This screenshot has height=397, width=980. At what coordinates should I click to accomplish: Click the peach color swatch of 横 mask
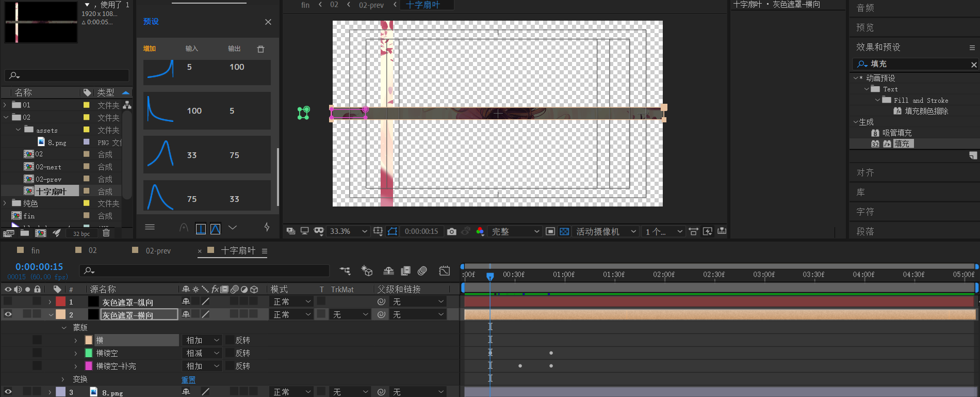(x=88, y=340)
